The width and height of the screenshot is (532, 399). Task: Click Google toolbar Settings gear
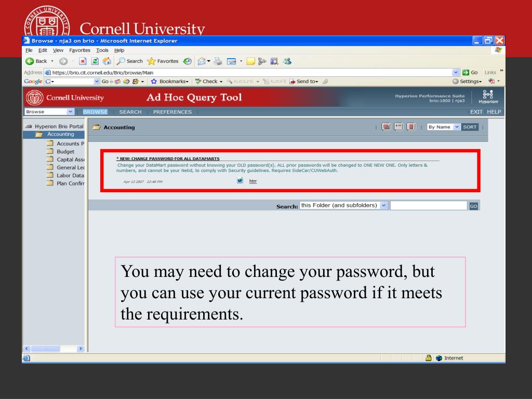point(455,82)
